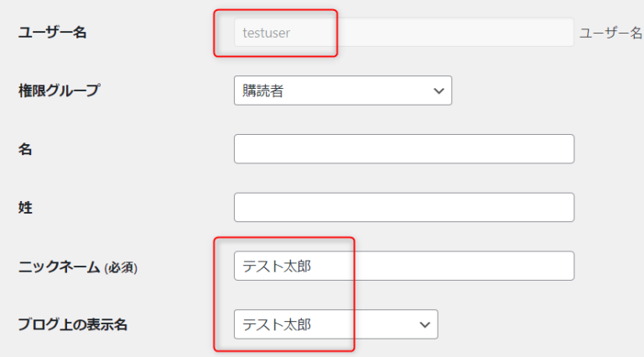The image size is (644, 357).
Task: Click the testuser text inside username box
Action: coord(266,33)
